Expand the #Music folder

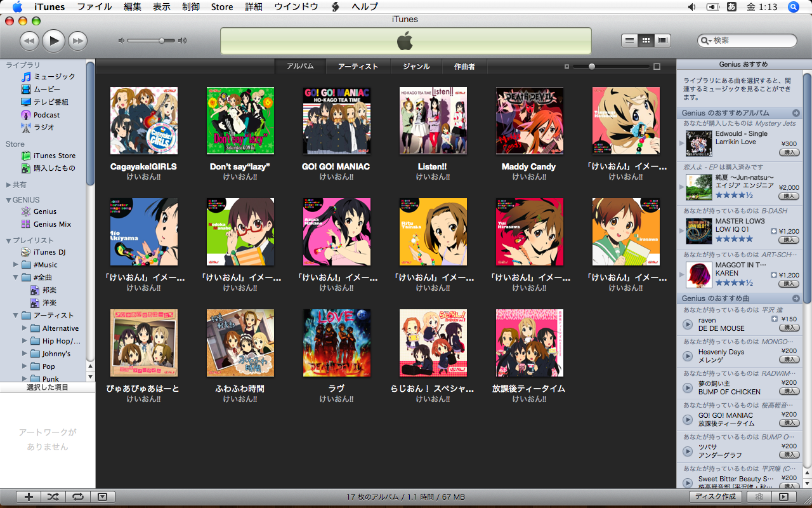coord(16,265)
